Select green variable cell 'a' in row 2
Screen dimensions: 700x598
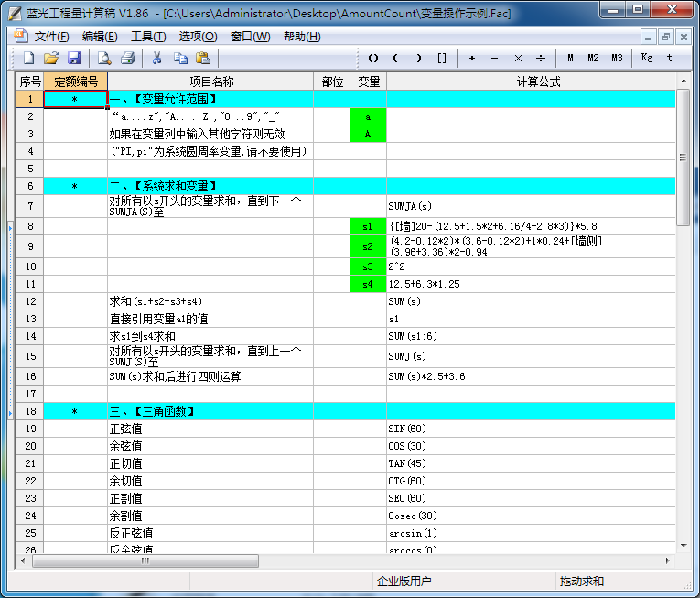click(x=369, y=116)
